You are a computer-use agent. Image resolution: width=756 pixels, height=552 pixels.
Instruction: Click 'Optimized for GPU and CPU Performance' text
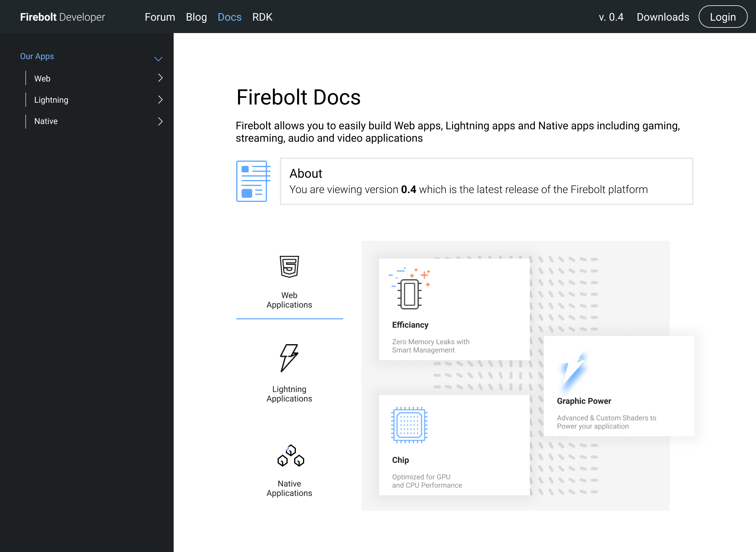[x=427, y=481]
